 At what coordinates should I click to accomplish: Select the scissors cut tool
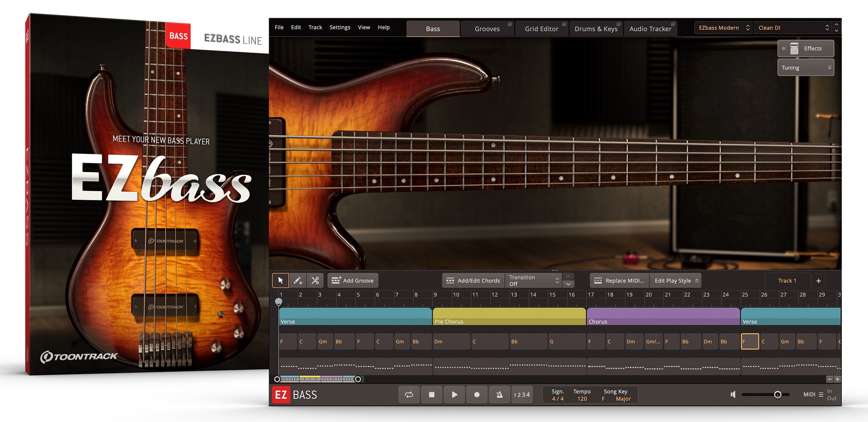click(x=315, y=280)
